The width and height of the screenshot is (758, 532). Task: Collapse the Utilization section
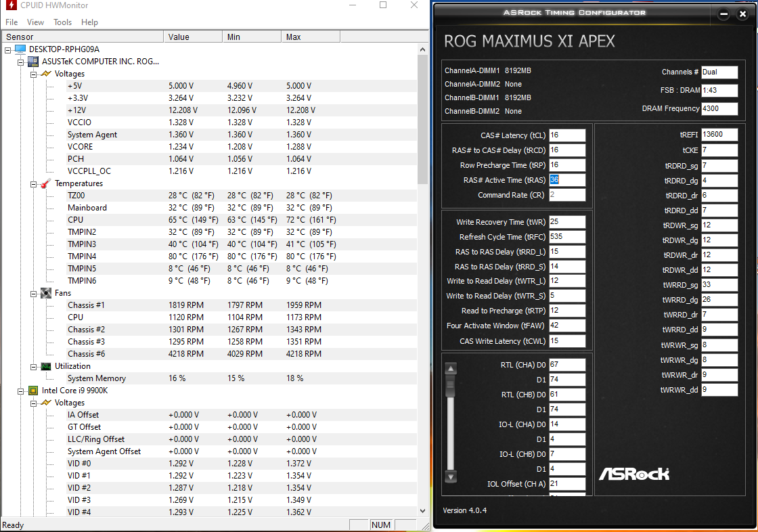33,367
